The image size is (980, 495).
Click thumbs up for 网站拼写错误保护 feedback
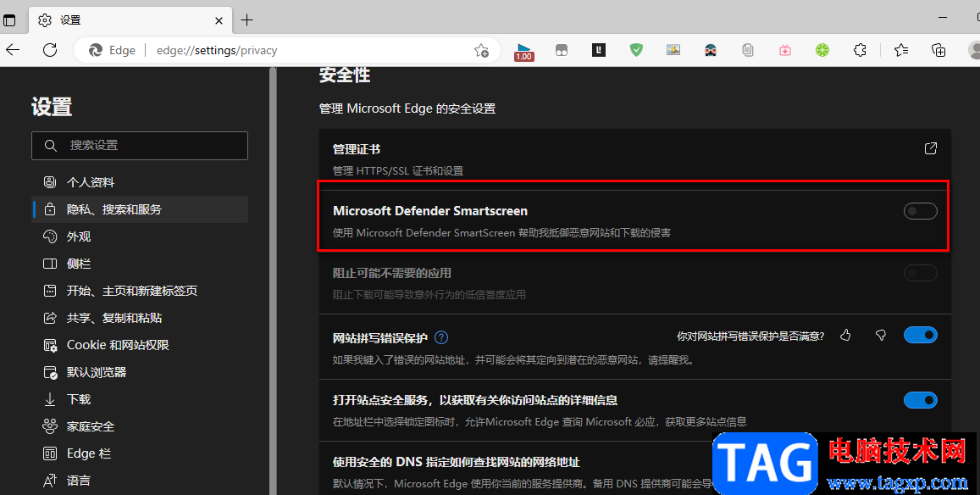tap(845, 336)
